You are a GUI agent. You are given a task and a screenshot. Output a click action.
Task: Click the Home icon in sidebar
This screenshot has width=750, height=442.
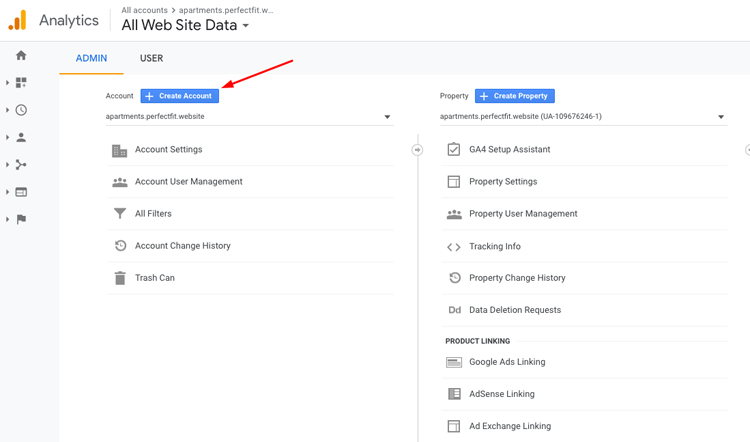(x=21, y=56)
